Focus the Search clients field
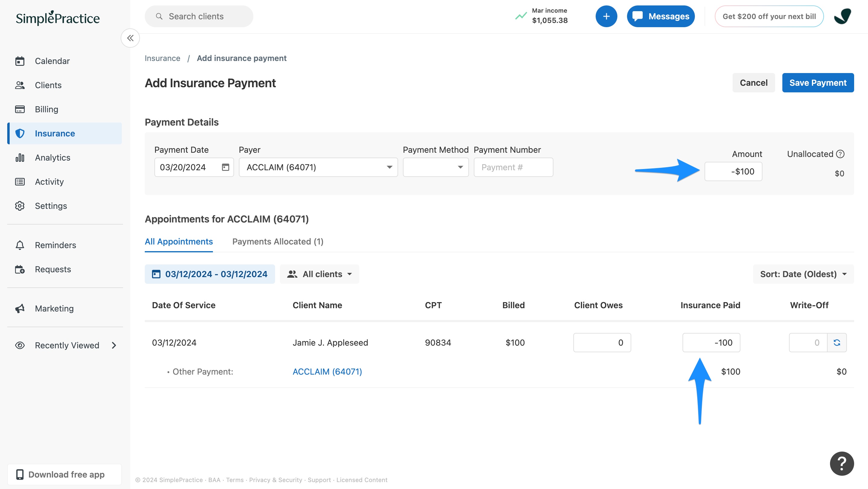868x489 pixels. (x=199, y=16)
